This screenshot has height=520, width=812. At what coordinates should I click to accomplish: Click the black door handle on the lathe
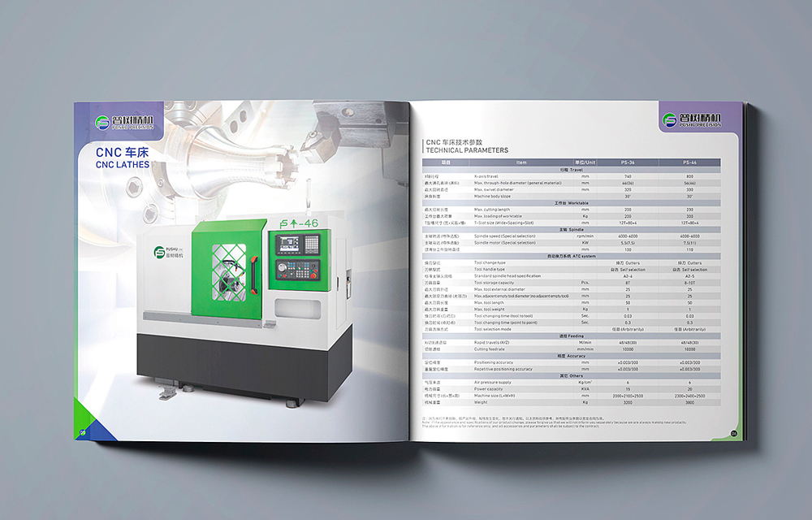point(254,270)
